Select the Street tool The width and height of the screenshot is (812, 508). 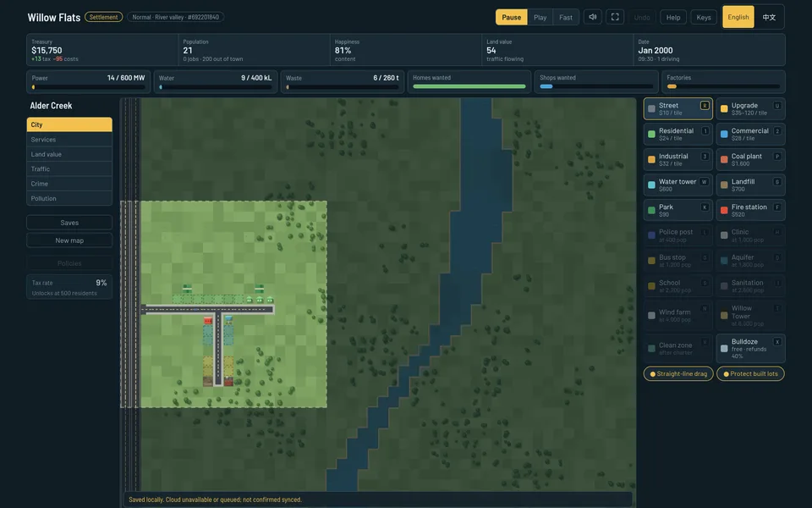coord(678,109)
